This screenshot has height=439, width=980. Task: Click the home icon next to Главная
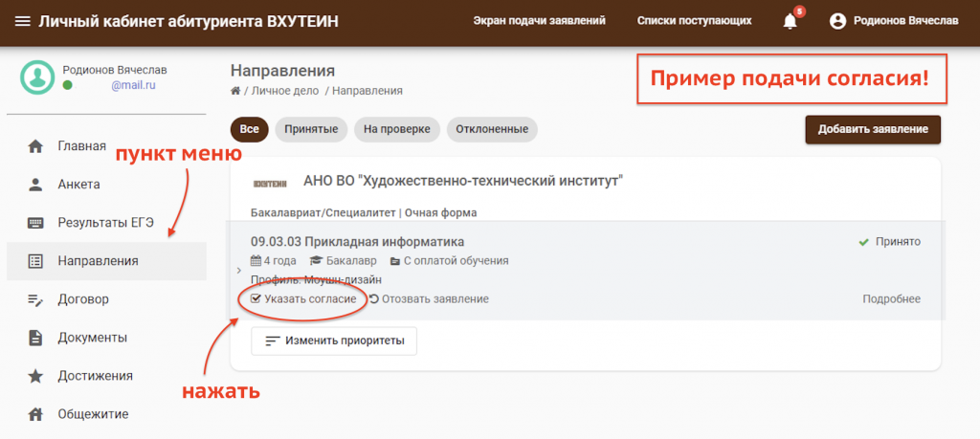click(36, 146)
